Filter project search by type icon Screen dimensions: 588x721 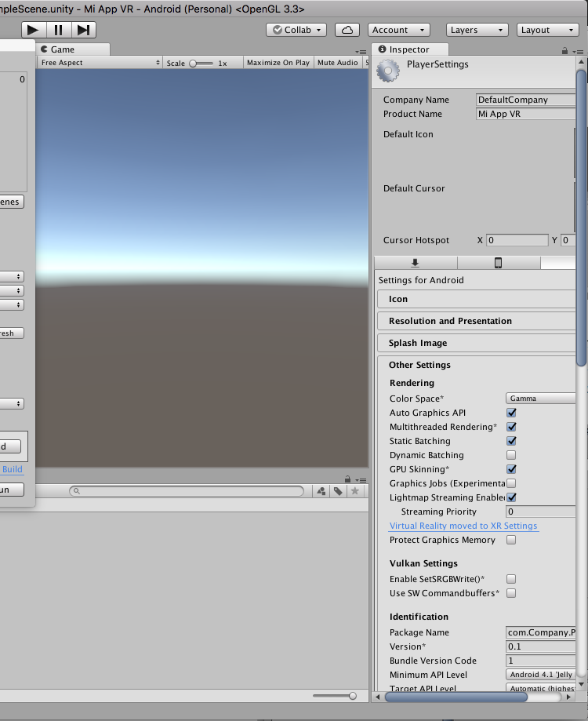tap(321, 491)
